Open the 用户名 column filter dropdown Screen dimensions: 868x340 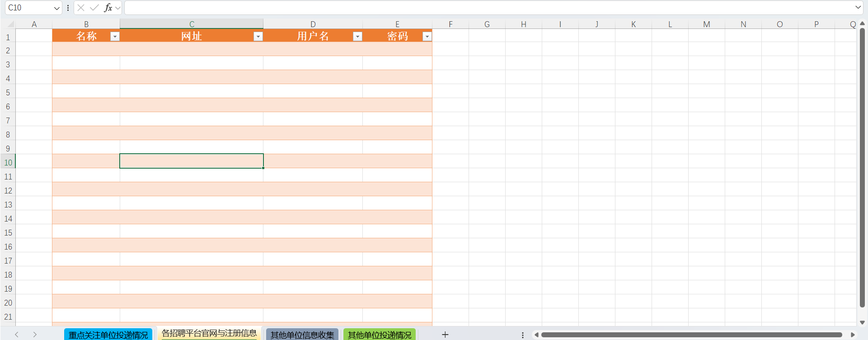click(357, 37)
